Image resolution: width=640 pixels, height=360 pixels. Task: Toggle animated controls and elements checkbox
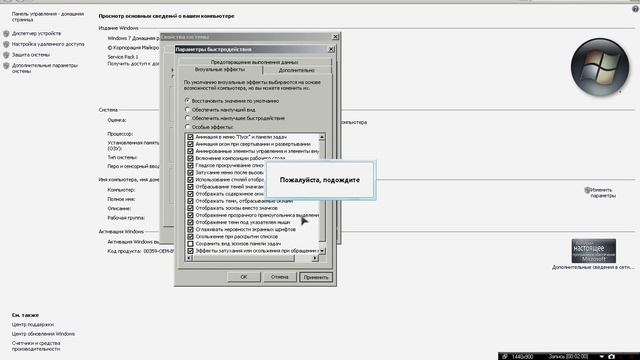190,151
